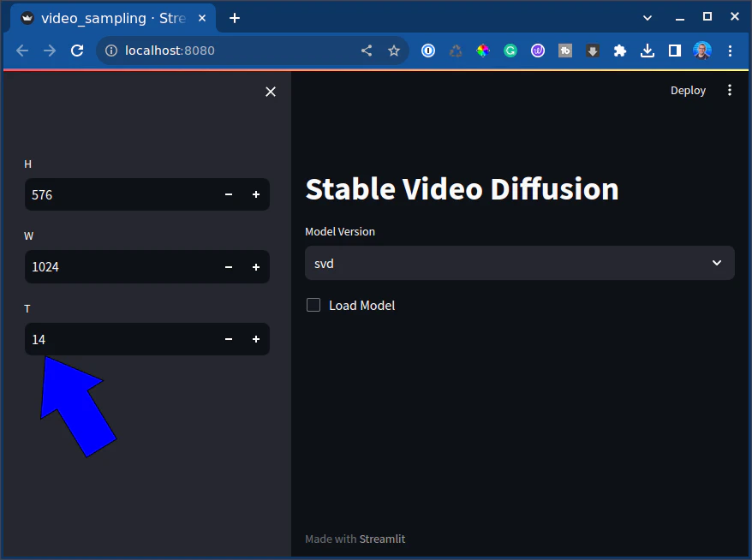Open the Streamlit link in the footer
752x560 pixels.
pyautogui.click(x=382, y=539)
